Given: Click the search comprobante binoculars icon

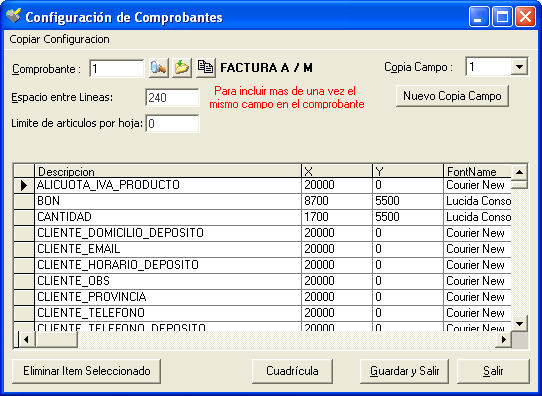Looking at the screenshot, I should tap(159, 68).
